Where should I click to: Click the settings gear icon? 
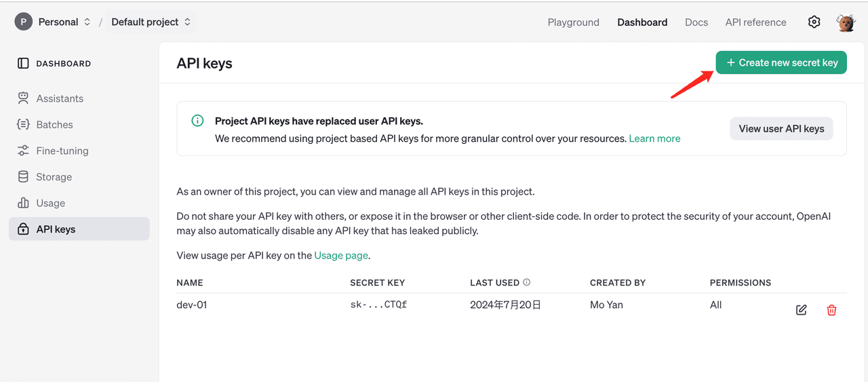814,22
